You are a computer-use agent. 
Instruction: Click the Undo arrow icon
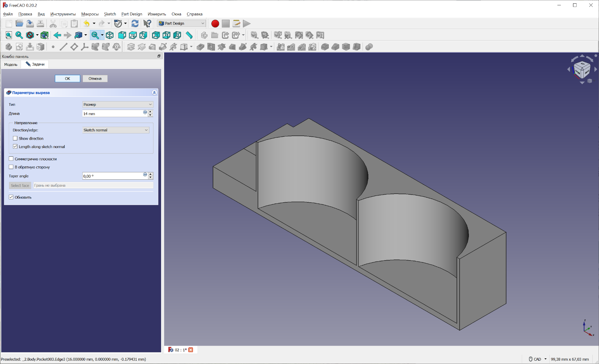(87, 24)
